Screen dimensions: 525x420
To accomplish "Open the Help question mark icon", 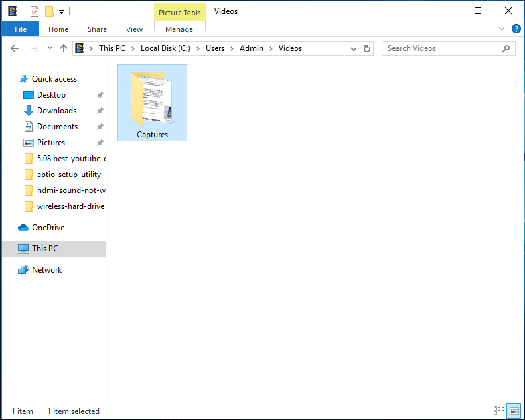I will [x=516, y=29].
